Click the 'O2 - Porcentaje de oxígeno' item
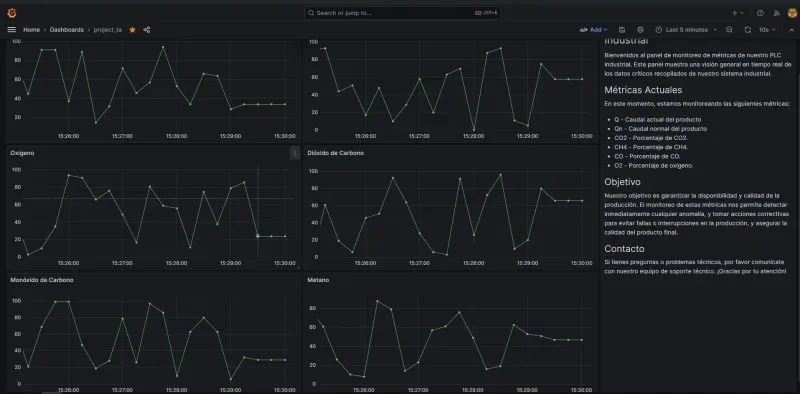The image size is (800, 394). 654,165
